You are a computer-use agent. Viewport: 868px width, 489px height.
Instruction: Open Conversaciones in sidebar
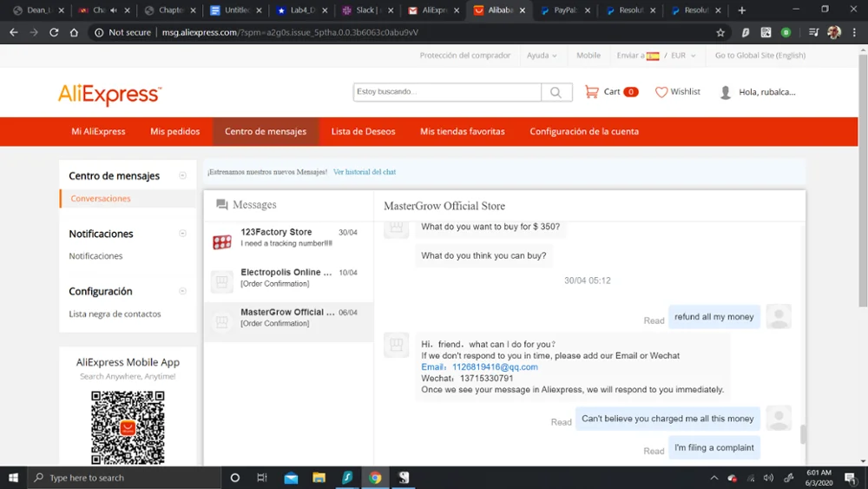point(100,198)
